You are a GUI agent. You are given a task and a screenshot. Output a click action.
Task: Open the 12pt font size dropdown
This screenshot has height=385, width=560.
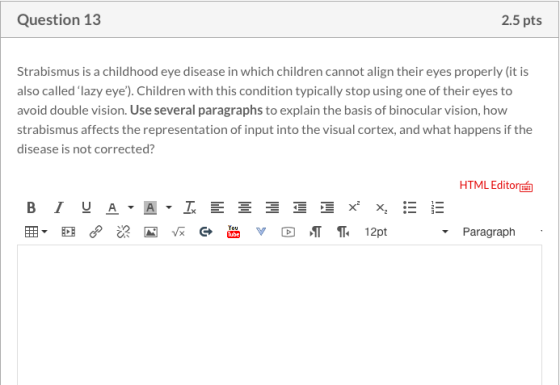[x=406, y=232]
